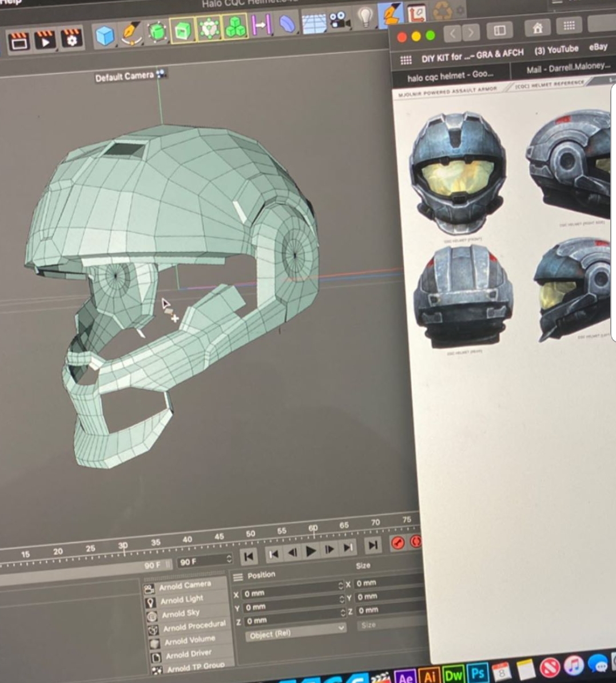Toggle the Autokeying red button
This screenshot has width=616, height=683.
pyautogui.click(x=416, y=542)
